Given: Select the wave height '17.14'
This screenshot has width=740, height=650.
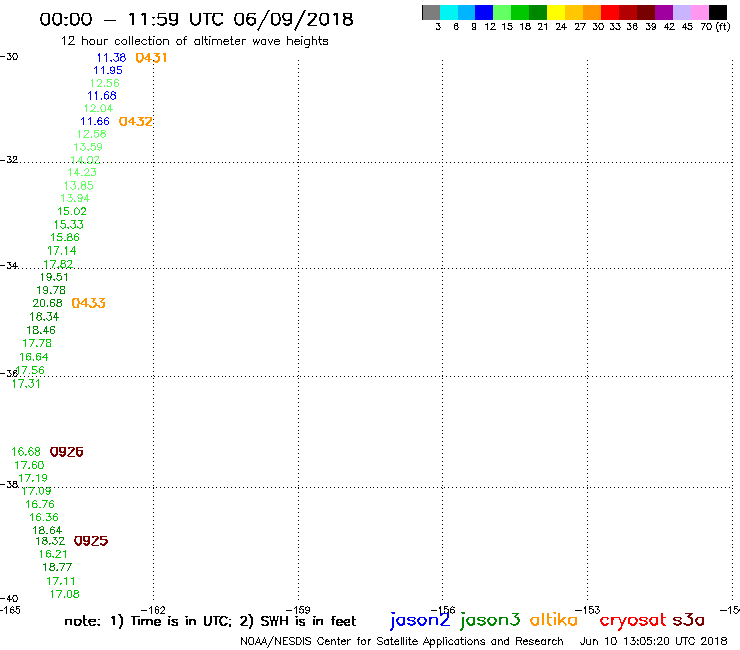Looking at the screenshot, I should coord(61,251).
